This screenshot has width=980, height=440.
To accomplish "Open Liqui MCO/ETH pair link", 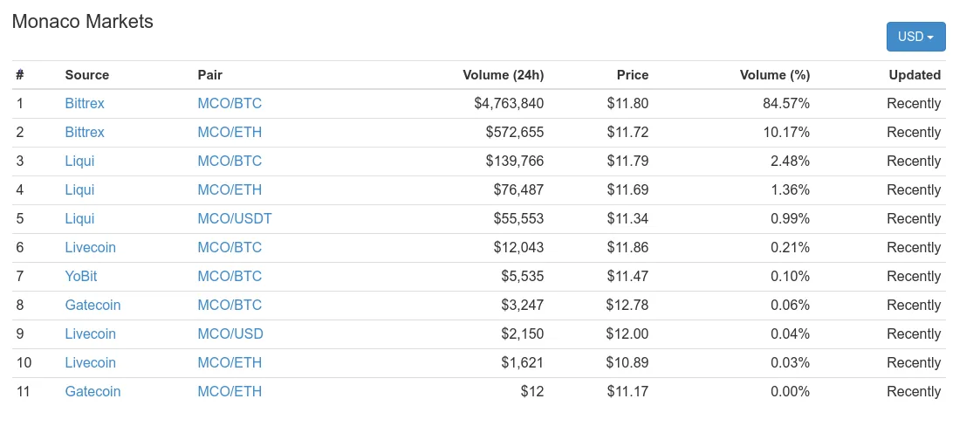I will 230,190.
